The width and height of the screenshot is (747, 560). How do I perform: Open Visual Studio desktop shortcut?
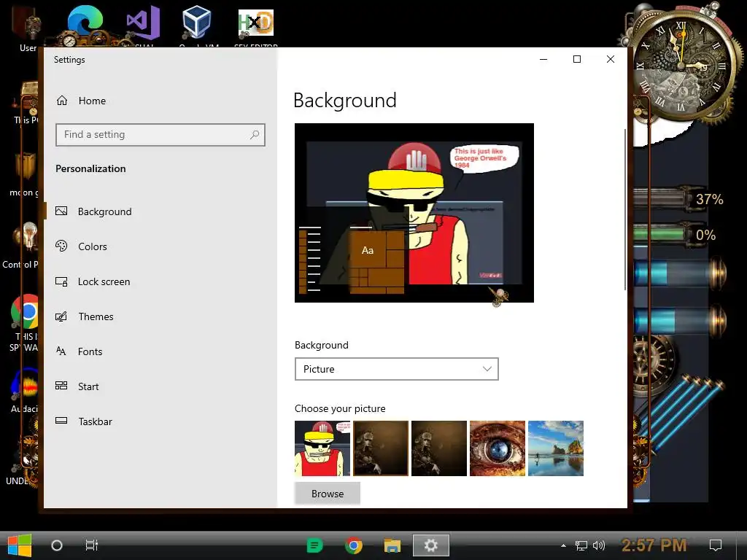(144, 24)
